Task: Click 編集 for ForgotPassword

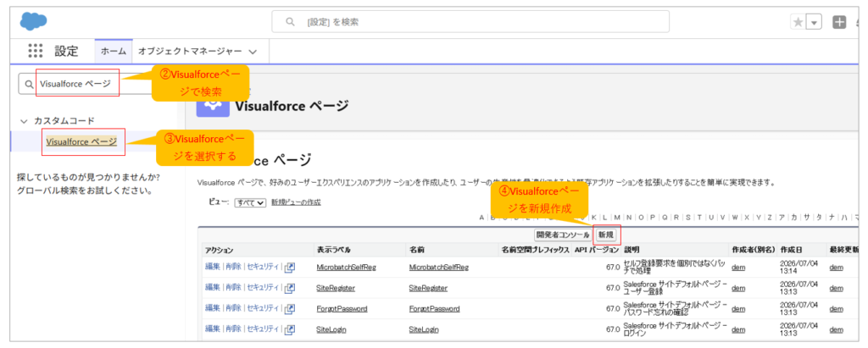Action: coord(213,309)
